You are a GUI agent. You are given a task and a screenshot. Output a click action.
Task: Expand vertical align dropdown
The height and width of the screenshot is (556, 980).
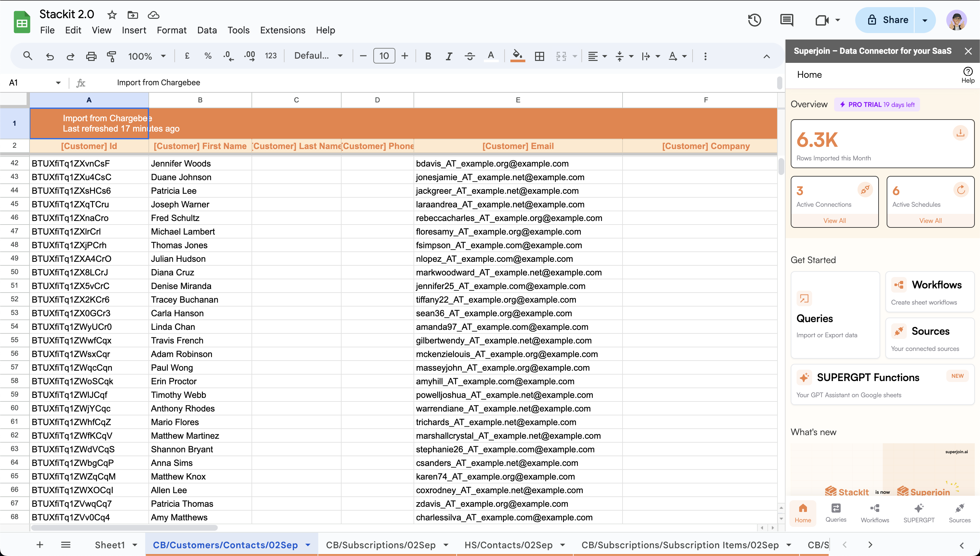click(631, 56)
